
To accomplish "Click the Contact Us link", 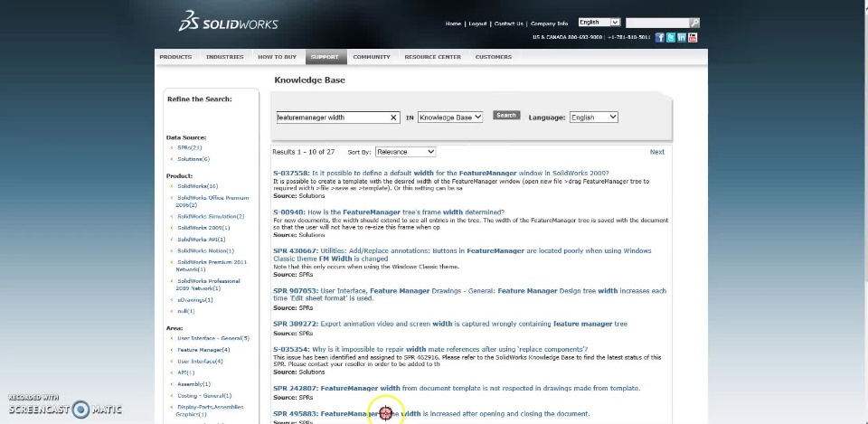I will (508, 24).
